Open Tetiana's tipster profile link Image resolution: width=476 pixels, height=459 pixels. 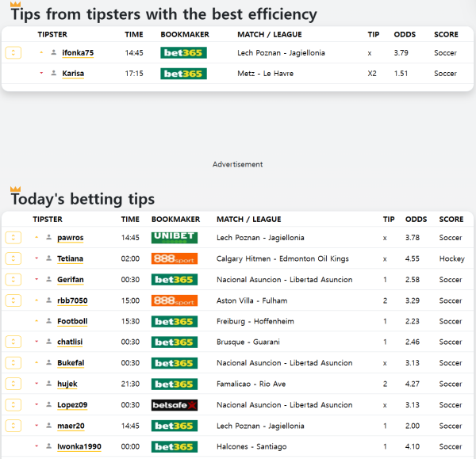70,258
